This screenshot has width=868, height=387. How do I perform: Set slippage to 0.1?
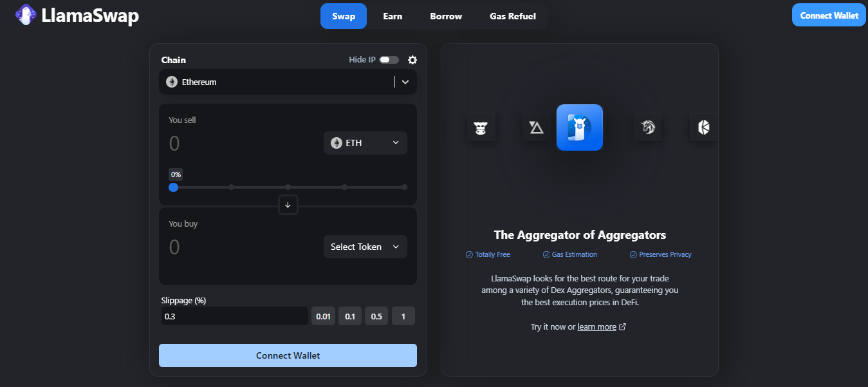click(350, 316)
